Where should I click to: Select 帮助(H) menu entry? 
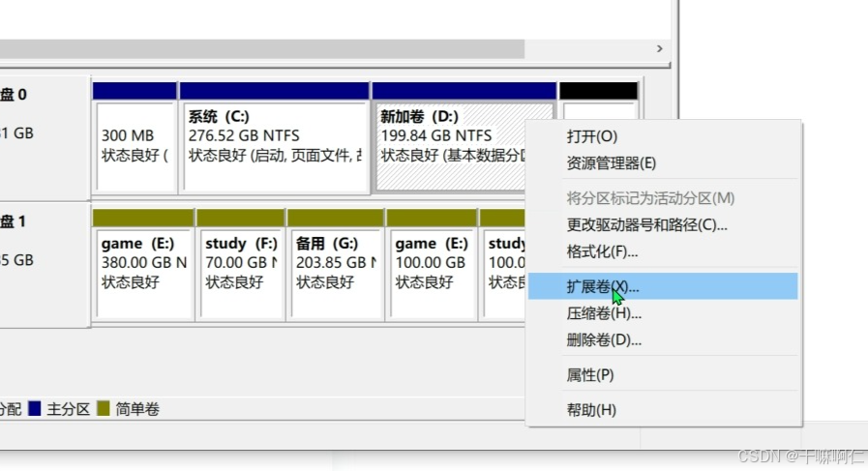663,409
